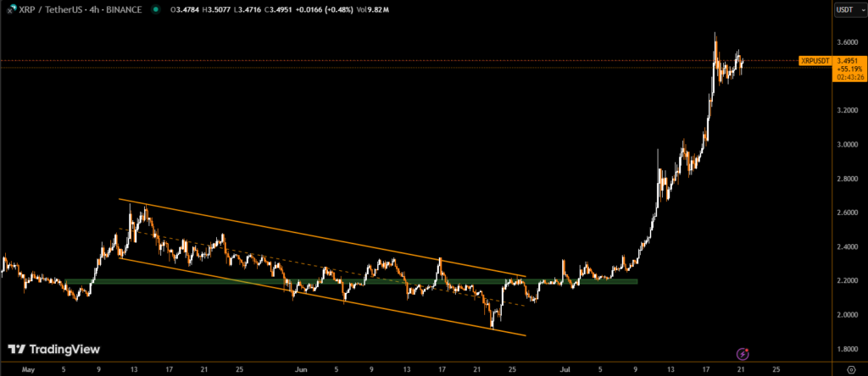Click the May label on time axis
The width and height of the screenshot is (868, 376).
coord(29,369)
